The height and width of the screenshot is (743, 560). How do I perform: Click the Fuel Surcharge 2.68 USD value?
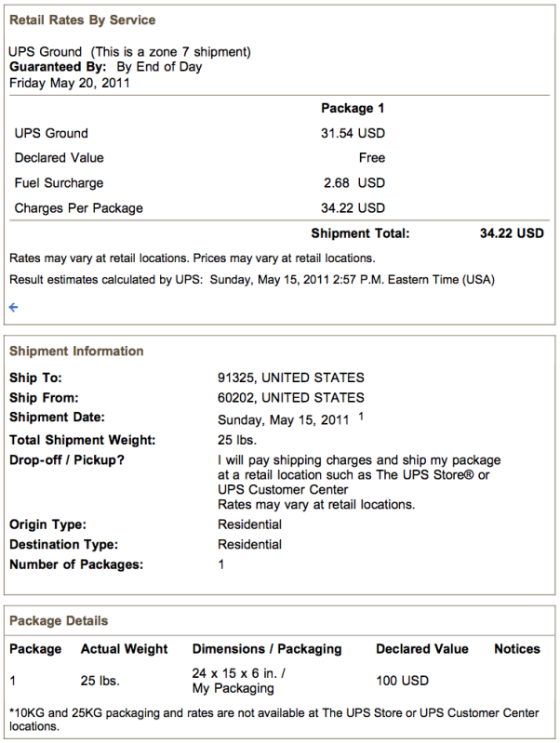pos(354,183)
